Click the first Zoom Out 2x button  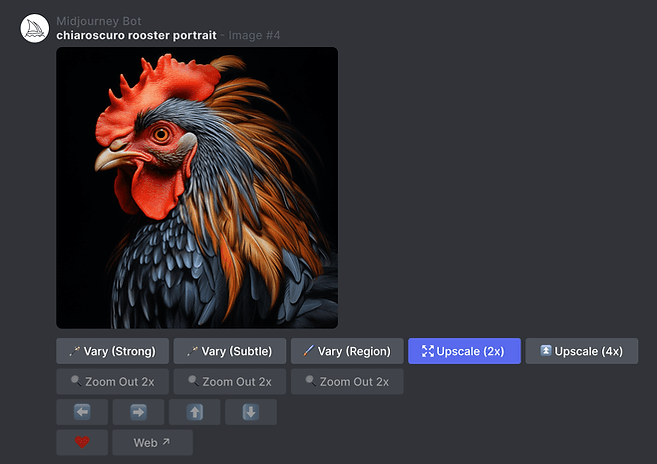pos(113,381)
